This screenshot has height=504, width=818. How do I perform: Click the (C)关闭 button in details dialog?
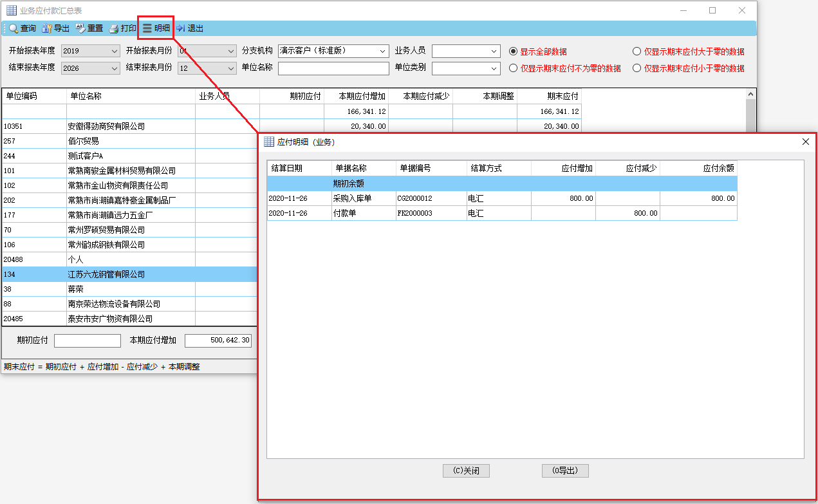[x=466, y=471]
